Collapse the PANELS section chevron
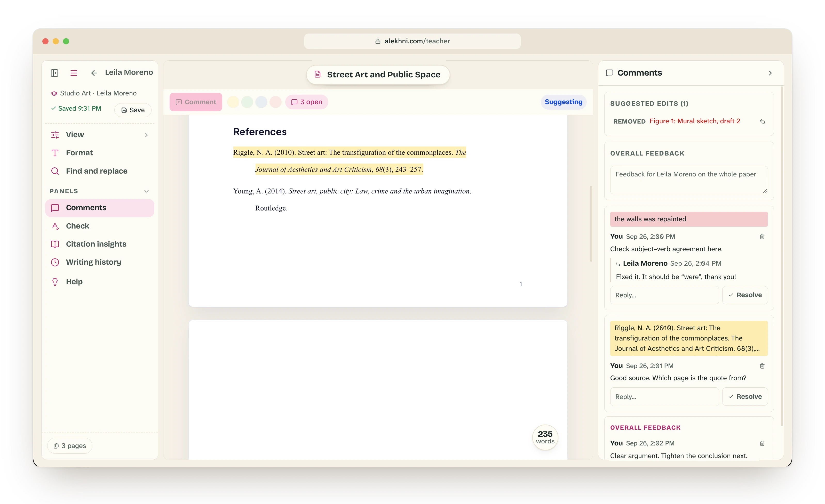Screen dimensions: 825x504 146,191
